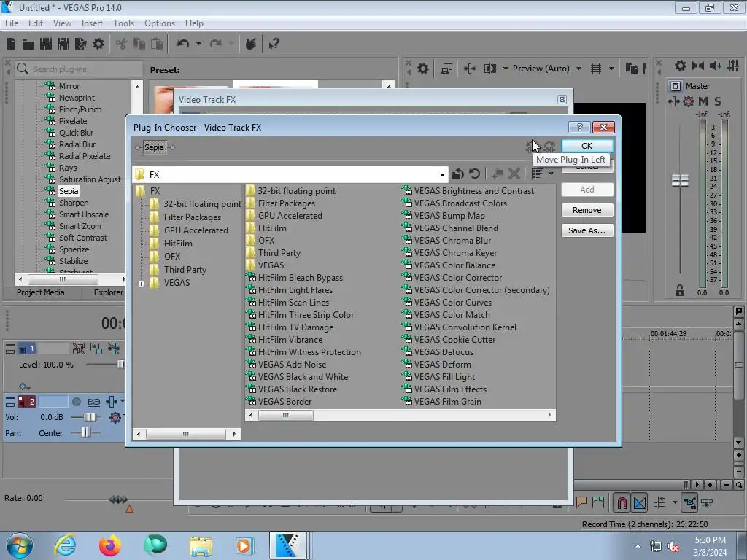Click the Preview on External Monitor icon
Viewport: 747px width, 560px height.
point(446,69)
